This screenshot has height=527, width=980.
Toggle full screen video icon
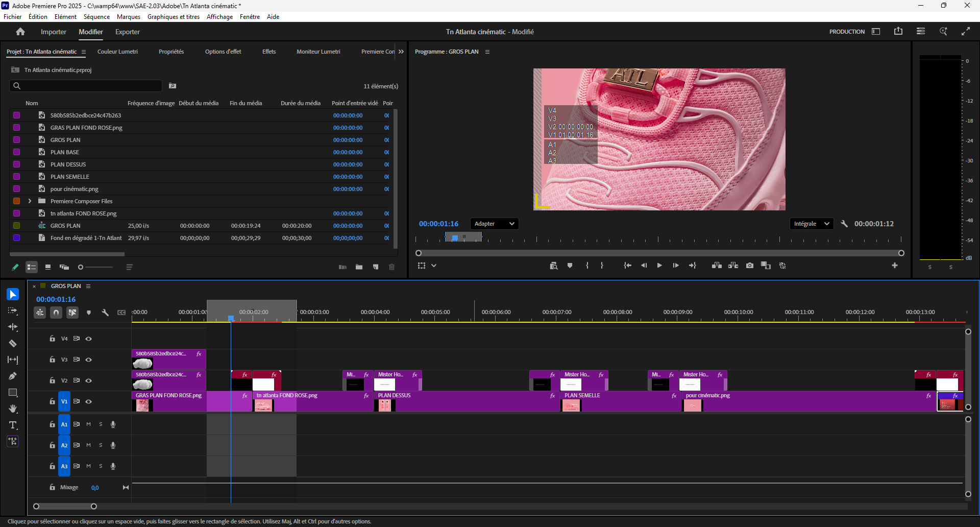(x=966, y=32)
